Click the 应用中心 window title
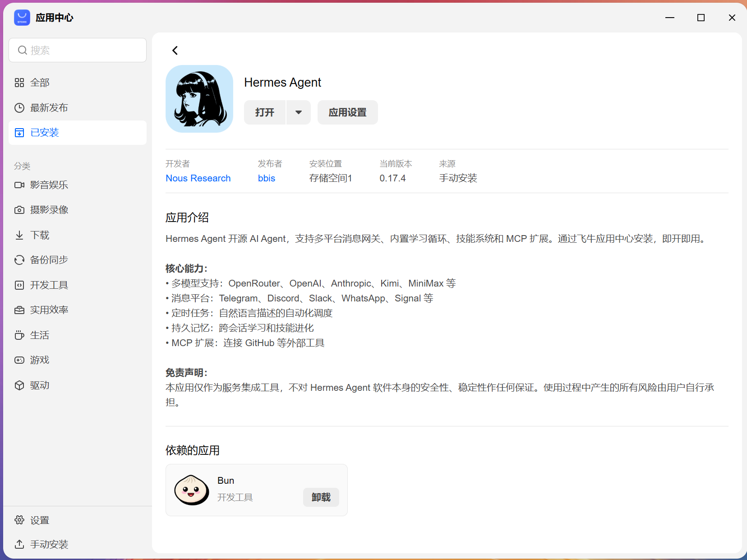Viewport: 747px width, 560px height. (54, 18)
